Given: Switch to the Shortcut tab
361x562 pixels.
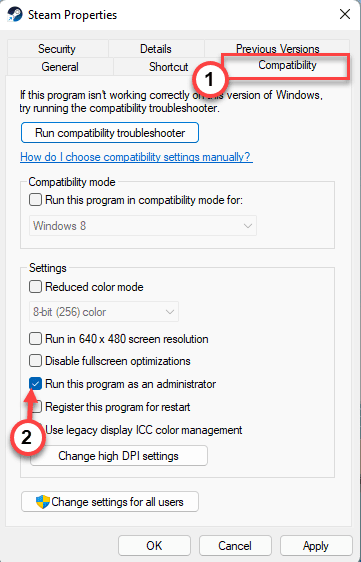Looking at the screenshot, I should pos(168,67).
